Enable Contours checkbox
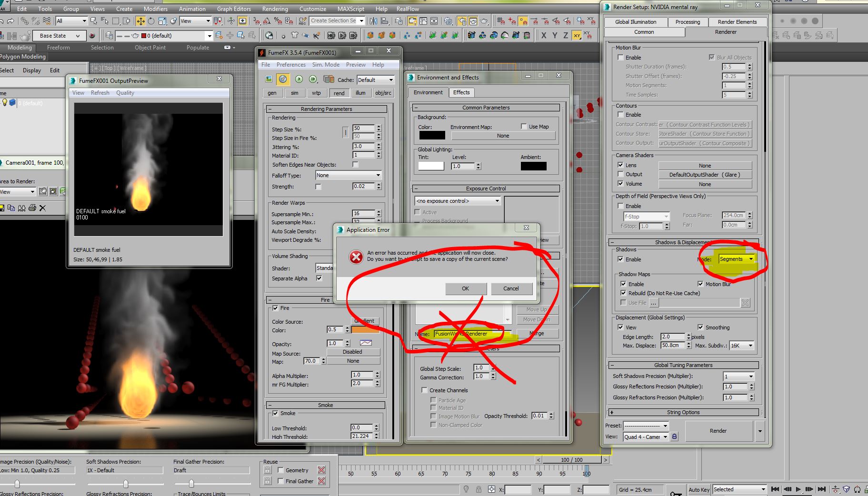This screenshot has width=868, height=496. pyautogui.click(x=620, y=114)
